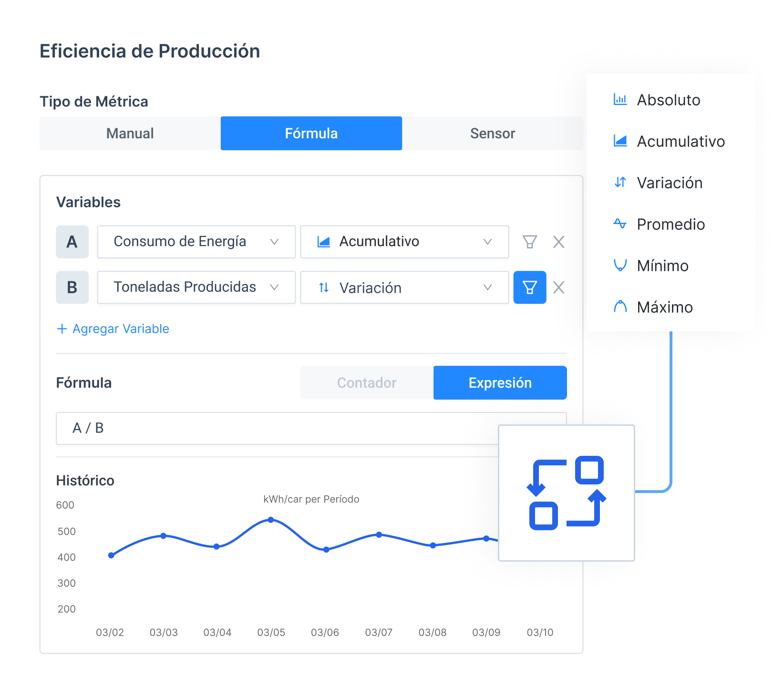
Task: Choose Variación in the popup list
Action: tap(669, 183)
